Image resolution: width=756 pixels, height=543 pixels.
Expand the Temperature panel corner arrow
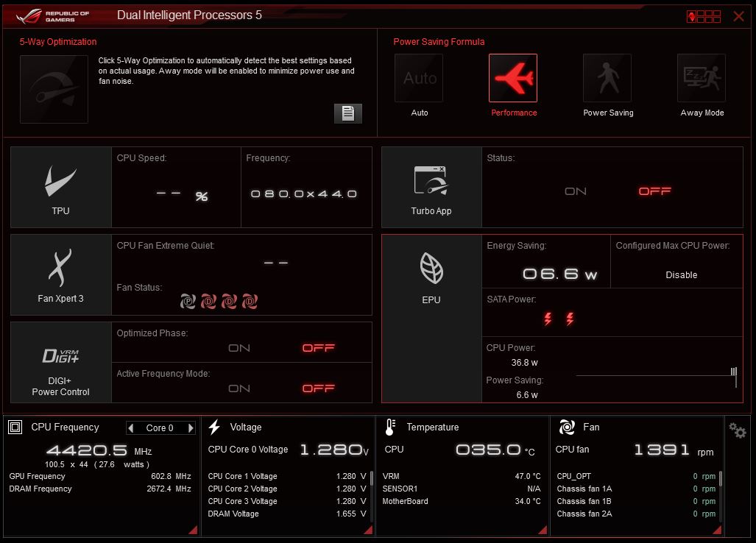pyautogui.click(x=543, y=530)
